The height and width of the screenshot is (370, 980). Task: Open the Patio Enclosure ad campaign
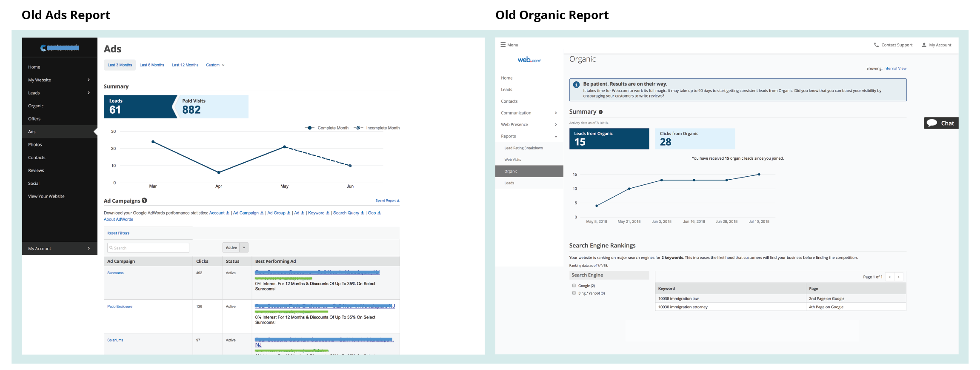120,307
